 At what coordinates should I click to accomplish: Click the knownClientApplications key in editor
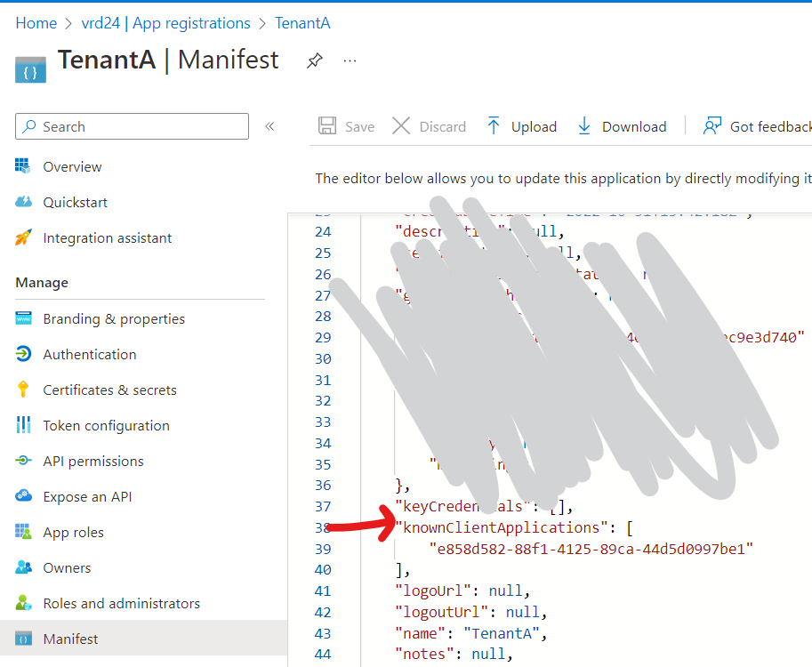click(x=502, y=527)
